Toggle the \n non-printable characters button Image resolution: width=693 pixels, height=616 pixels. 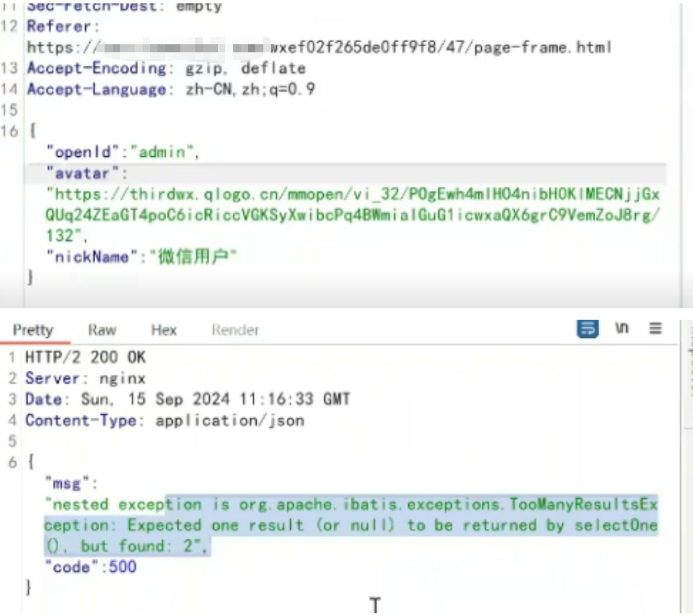click(623, 328)
